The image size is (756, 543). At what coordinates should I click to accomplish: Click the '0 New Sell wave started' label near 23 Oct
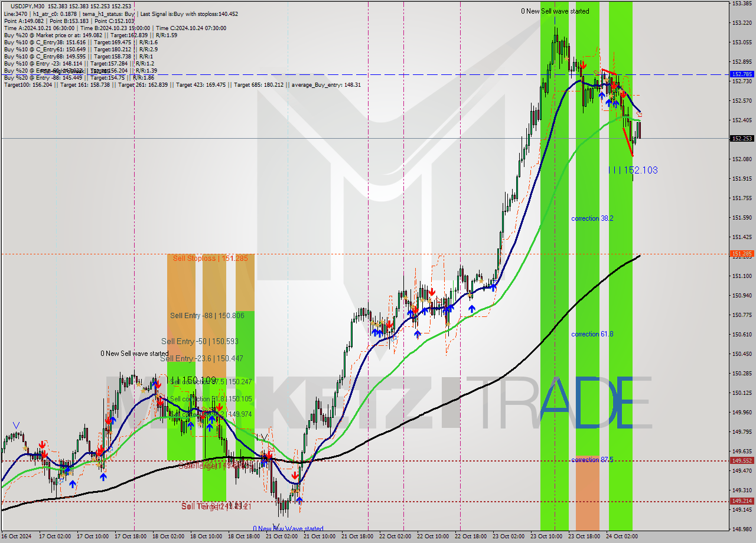click(x=555, y=11)
